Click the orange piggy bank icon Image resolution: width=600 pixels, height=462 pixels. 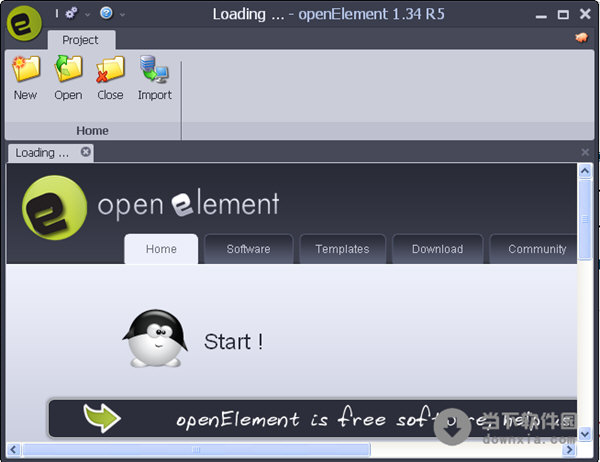[582, 38]
